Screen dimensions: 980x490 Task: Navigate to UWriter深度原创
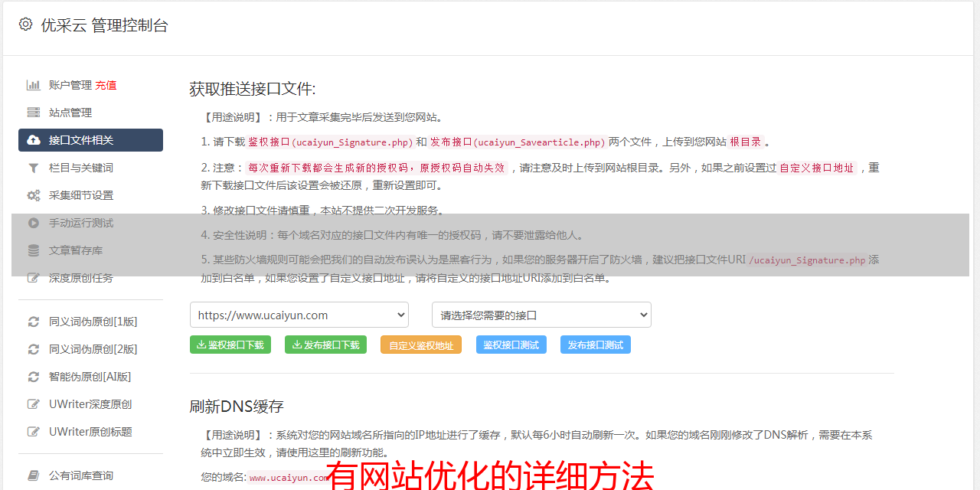90,404
